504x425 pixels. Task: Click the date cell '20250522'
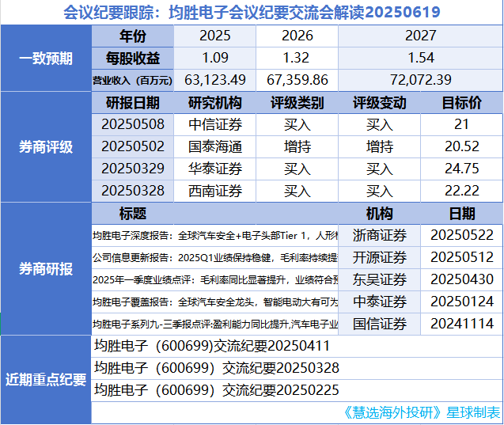[x=461, y=236]
